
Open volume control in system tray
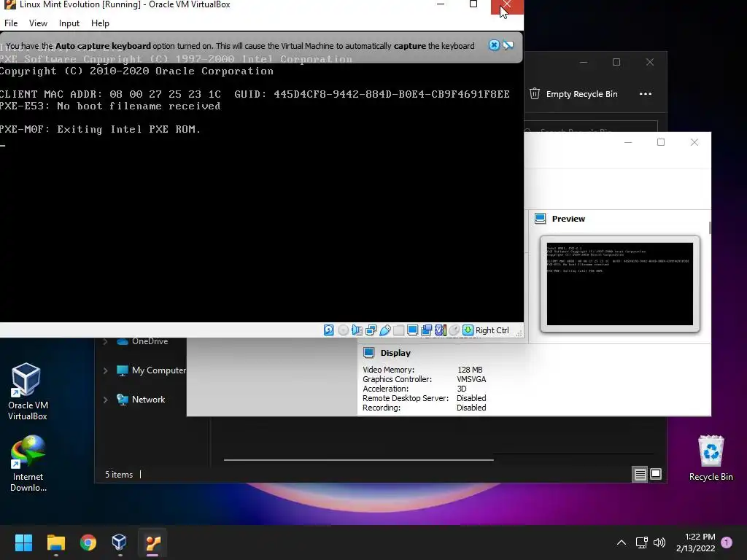659,542
